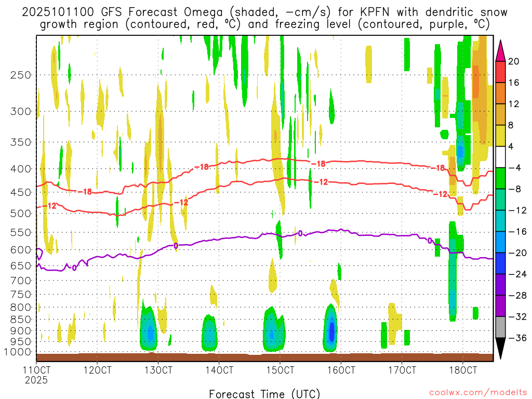Screen dimensions: 532x399
Task: Click the pink upward arrow atop the colorbar
Action: [x=501, y=50]
